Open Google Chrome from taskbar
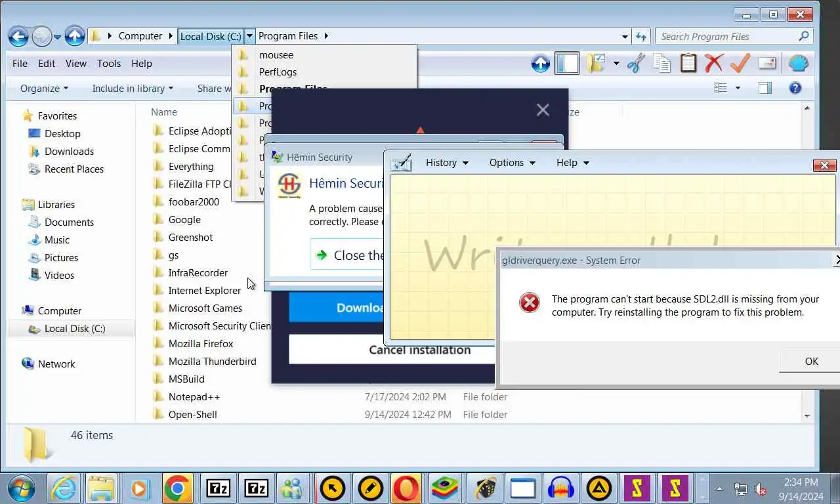The image size is (840, 504). pos(177,488)
